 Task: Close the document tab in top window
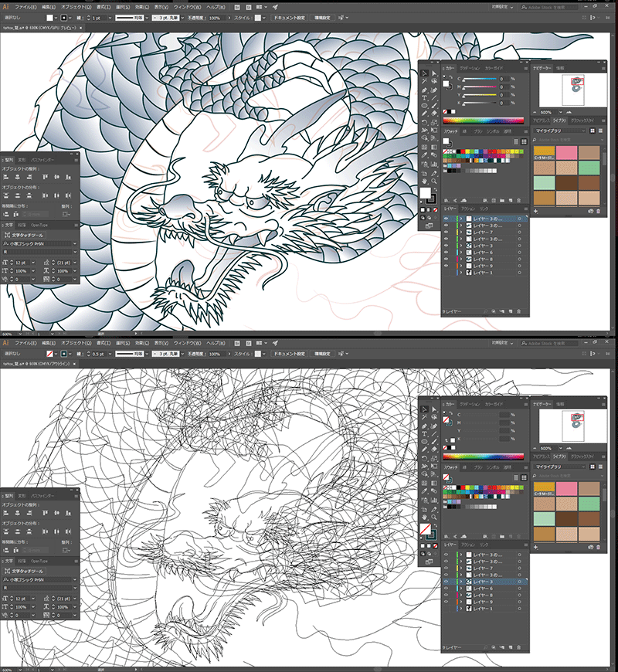click(81, 28)
